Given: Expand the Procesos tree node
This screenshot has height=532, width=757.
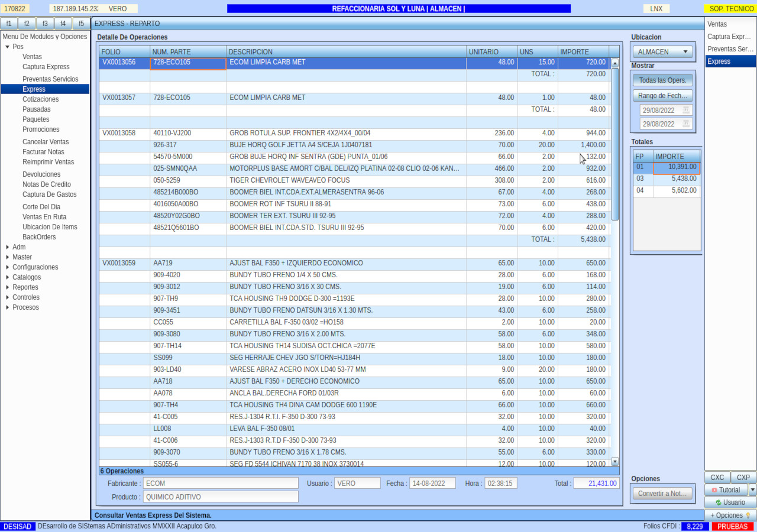Looking at the screenshot, I should [7, 307].
